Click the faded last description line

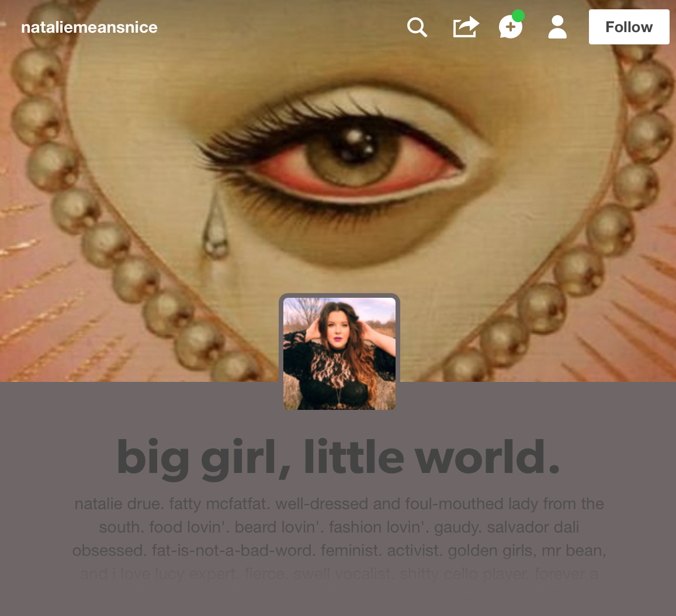339,573
